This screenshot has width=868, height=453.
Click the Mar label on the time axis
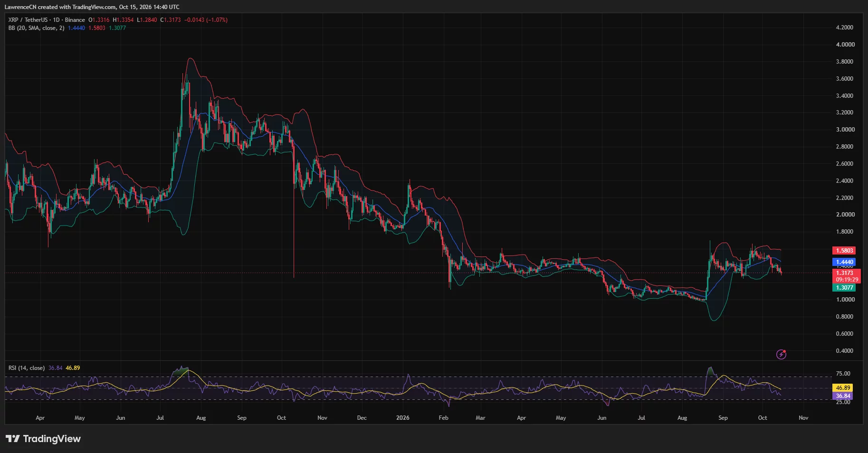tap(480, 418)
